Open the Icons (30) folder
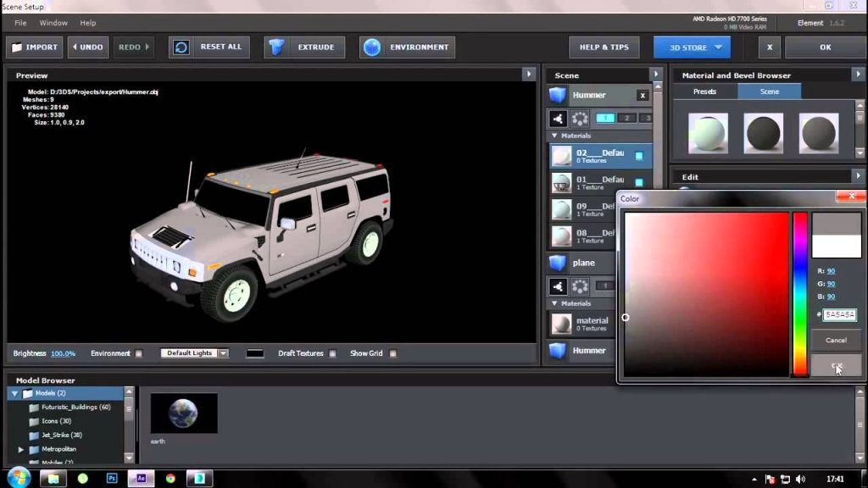Image resolution: width=868 pixels, height=488 pixels. click(55, 421)
